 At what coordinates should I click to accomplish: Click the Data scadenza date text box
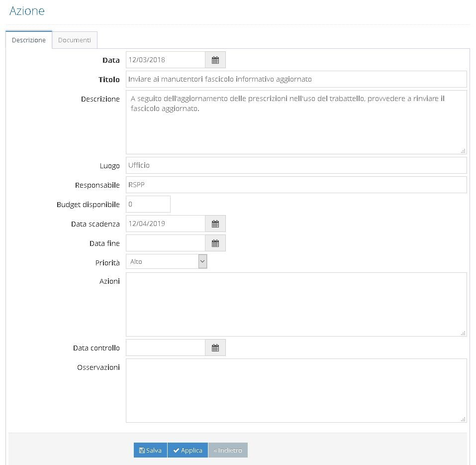(x=166, y=224)
